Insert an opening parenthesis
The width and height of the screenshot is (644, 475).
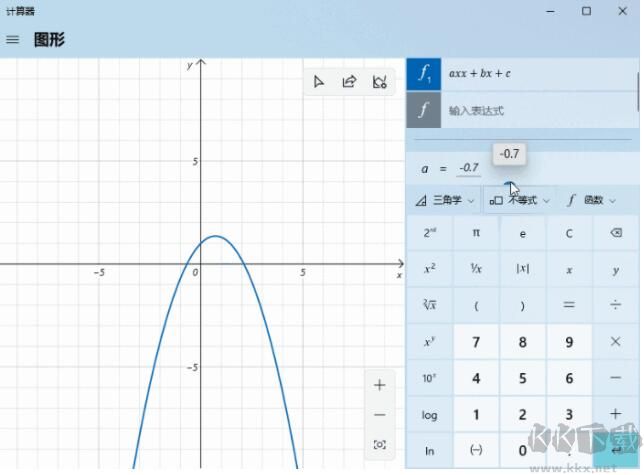(x=476, y=305)
